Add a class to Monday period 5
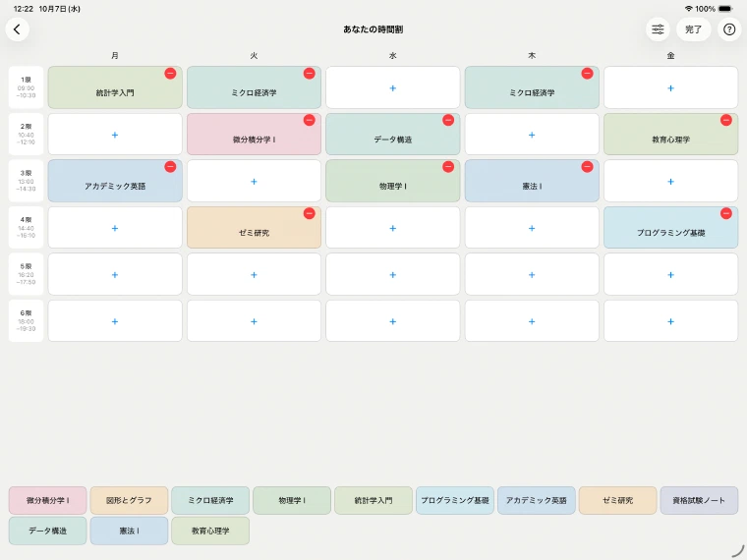 click(115, 274)
